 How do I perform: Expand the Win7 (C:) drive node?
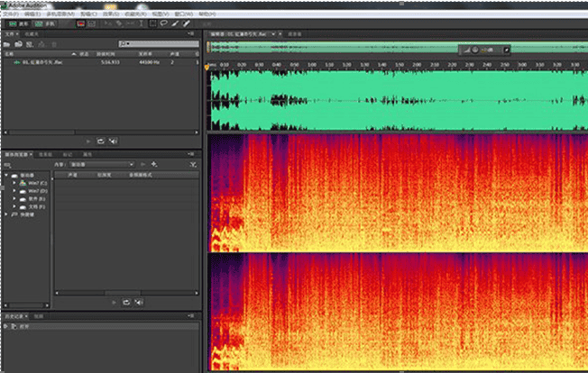point(15,183)
